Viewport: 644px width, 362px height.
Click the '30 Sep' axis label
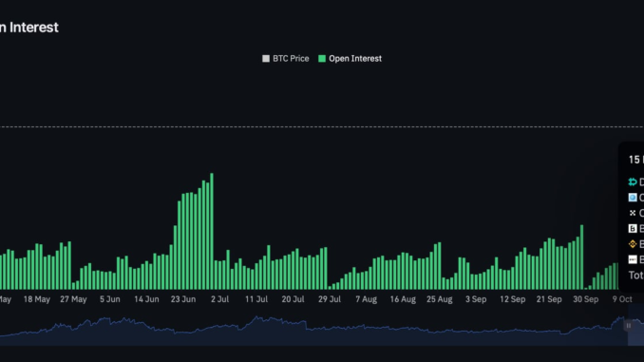(586, 299)
